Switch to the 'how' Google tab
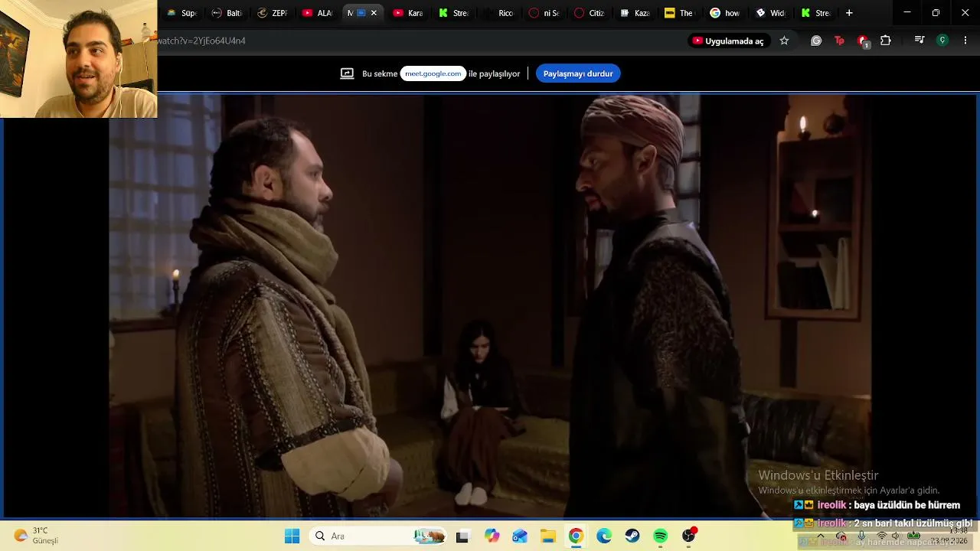Image resolution: width=980 pixels, height=551 pixels. pos(725,13)
